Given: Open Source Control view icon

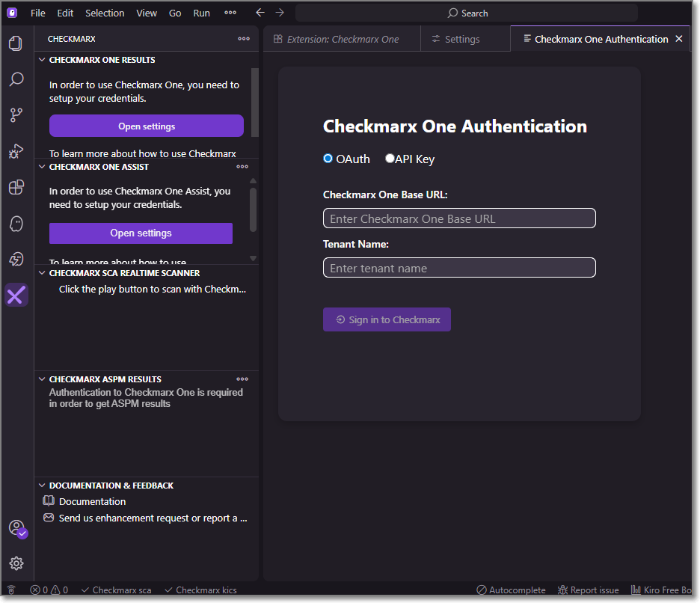Looking at the screenshot, I should pos(16,114).
